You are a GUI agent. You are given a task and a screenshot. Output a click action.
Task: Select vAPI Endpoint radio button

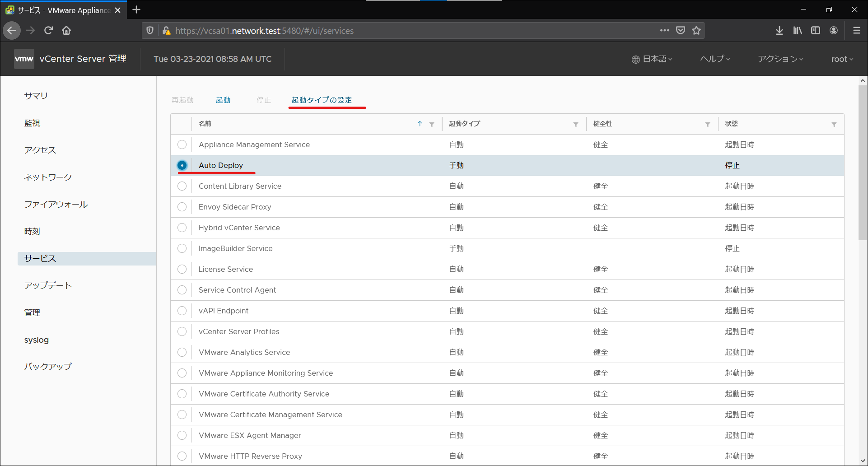pos(182,311)
